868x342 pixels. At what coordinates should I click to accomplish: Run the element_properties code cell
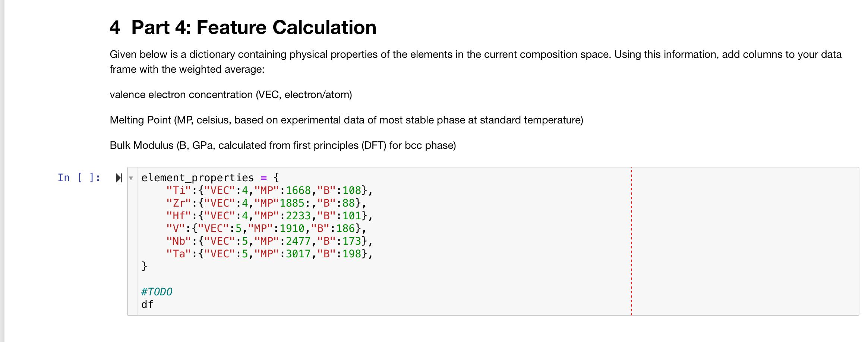click(119, 177)
